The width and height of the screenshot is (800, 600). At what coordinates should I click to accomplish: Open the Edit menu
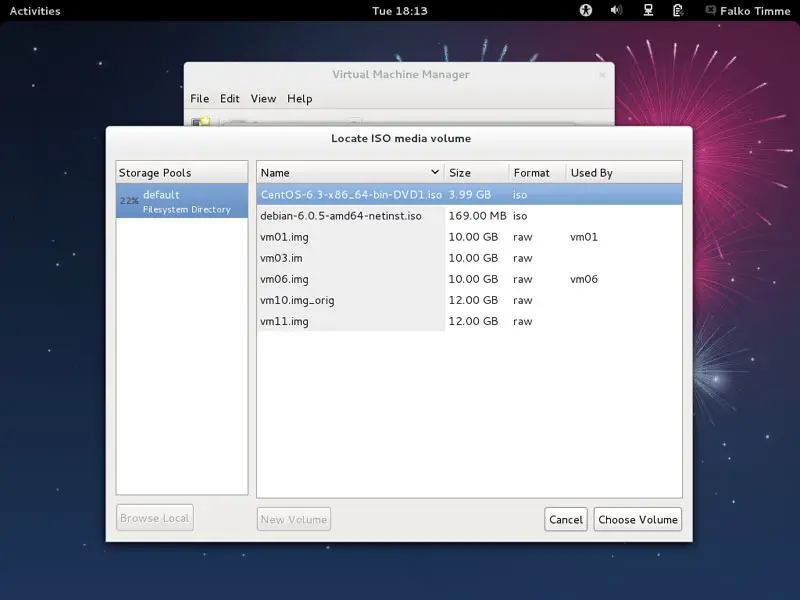point(230,99)
